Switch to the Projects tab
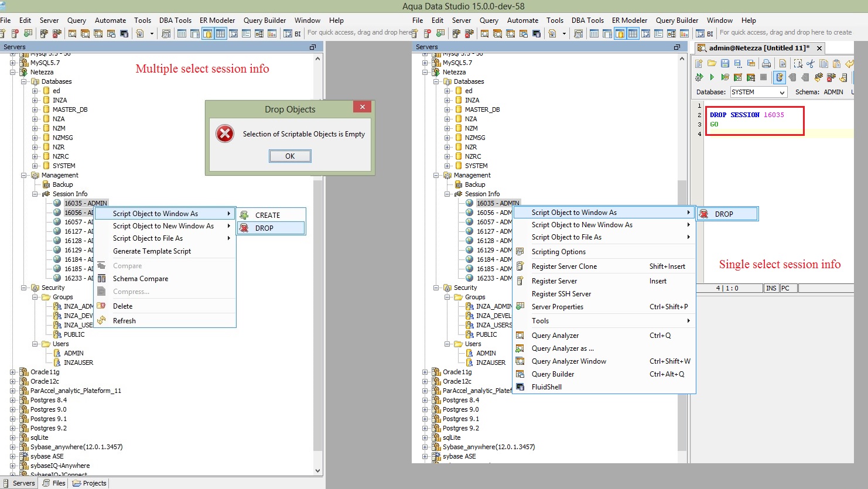This screenshot has height=489, width=868. click(x=90, y=483)
